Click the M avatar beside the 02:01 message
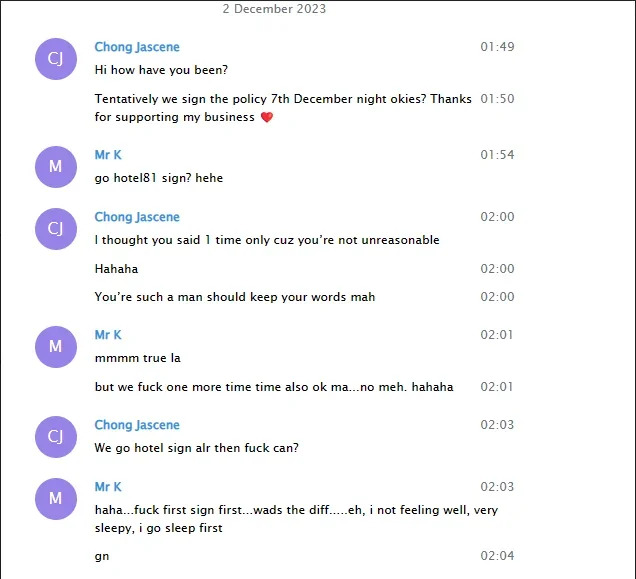The image size is (636, 579). [55, 347]
